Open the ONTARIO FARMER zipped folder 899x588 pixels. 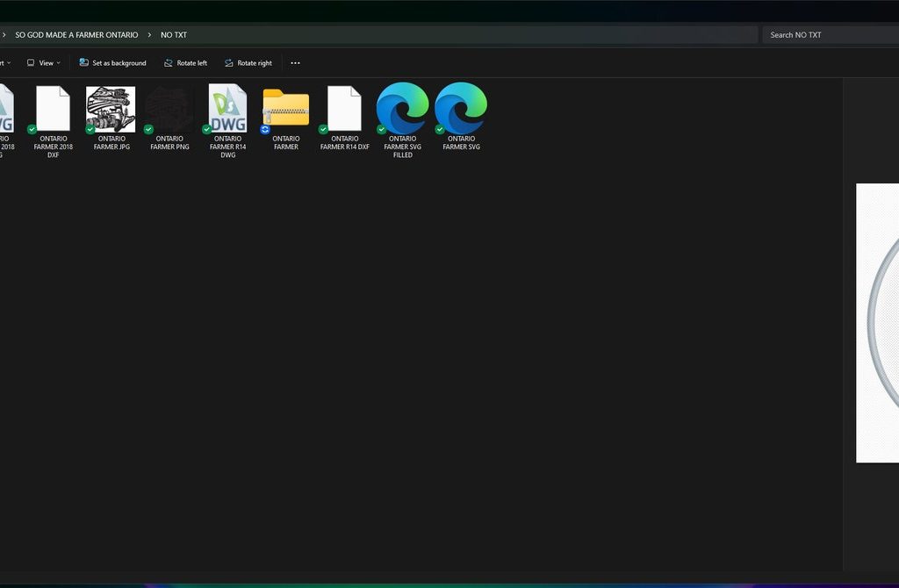pyautogui.click(x=285, y=109)
